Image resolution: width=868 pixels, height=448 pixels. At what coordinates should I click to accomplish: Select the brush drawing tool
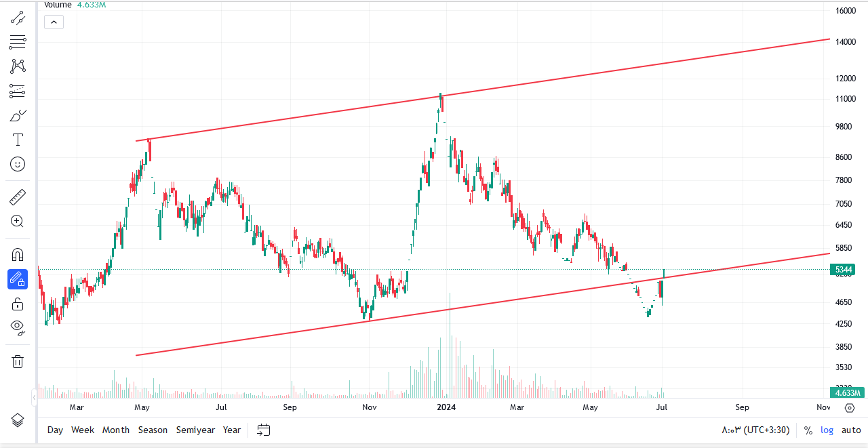click(x=18, y=115)
